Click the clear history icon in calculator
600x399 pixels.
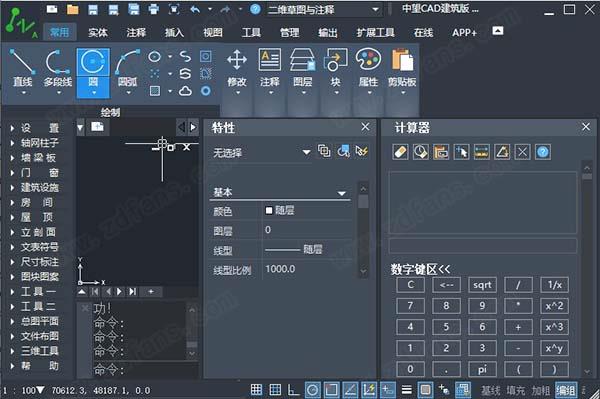421,152
